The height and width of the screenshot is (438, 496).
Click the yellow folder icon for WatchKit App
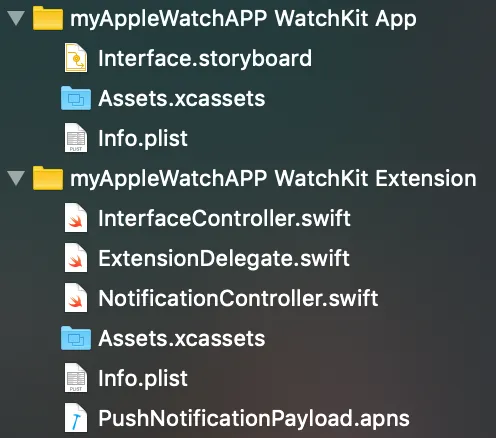tap(48, 18)
